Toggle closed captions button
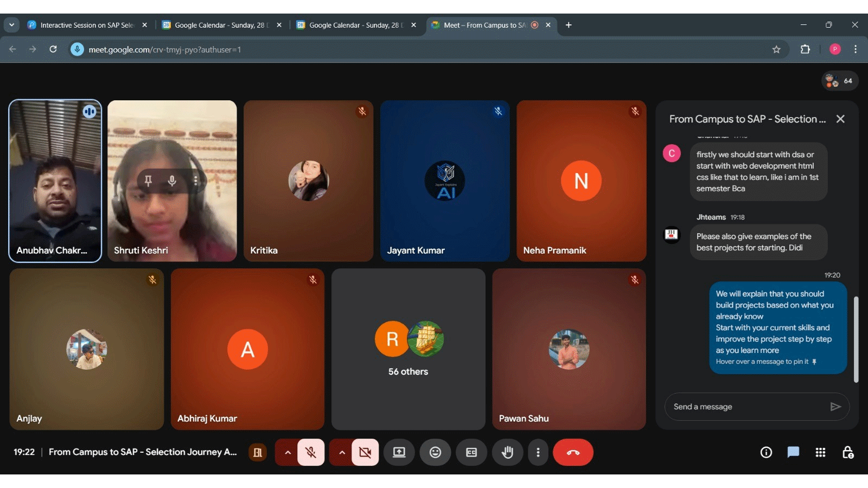 [x=471, y=452]
